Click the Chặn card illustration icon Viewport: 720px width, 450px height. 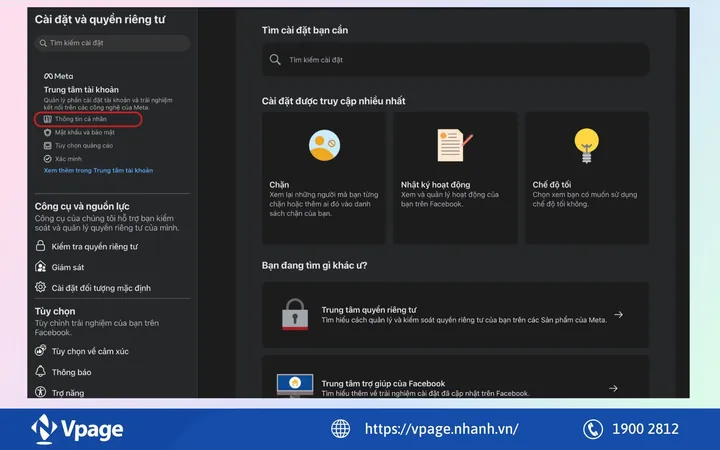325,146
